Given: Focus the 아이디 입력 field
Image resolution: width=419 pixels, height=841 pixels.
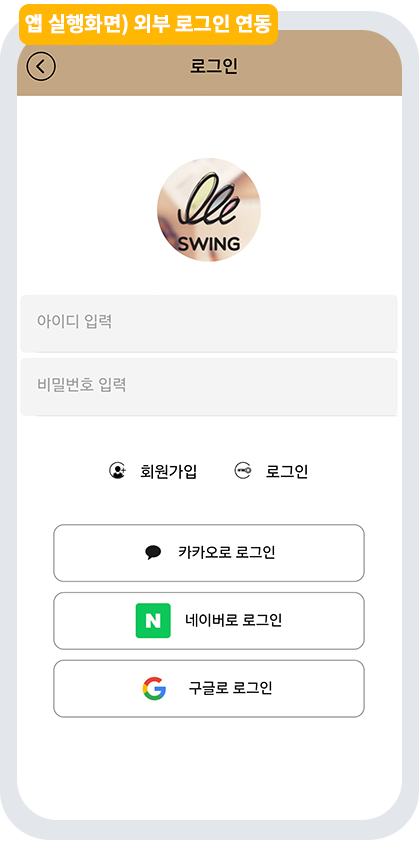Looking at the screenshot, I should point(209,323).
